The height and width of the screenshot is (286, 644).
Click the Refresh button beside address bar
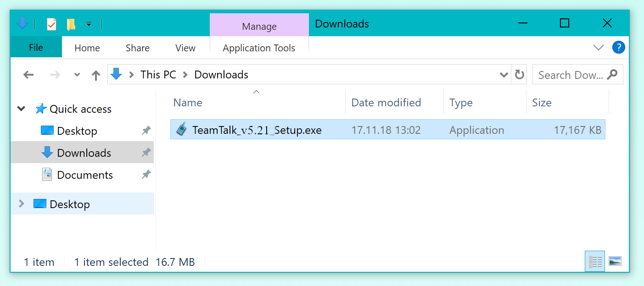520,75
